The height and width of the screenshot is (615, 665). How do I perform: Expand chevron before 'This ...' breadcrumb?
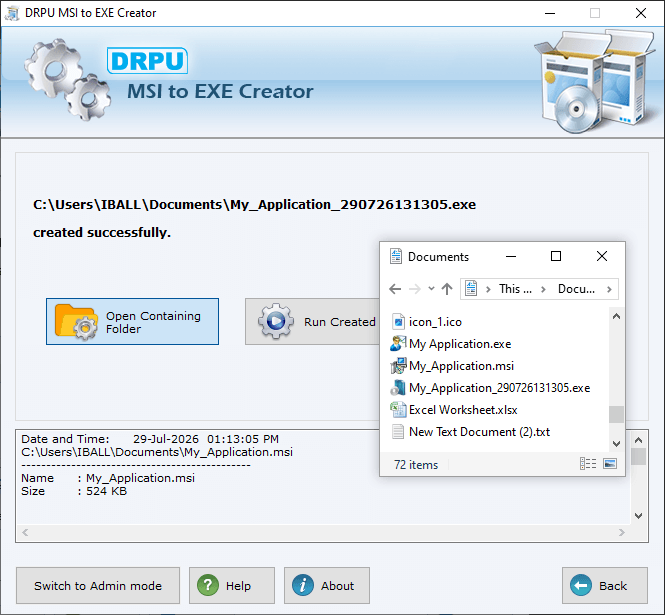488,289
